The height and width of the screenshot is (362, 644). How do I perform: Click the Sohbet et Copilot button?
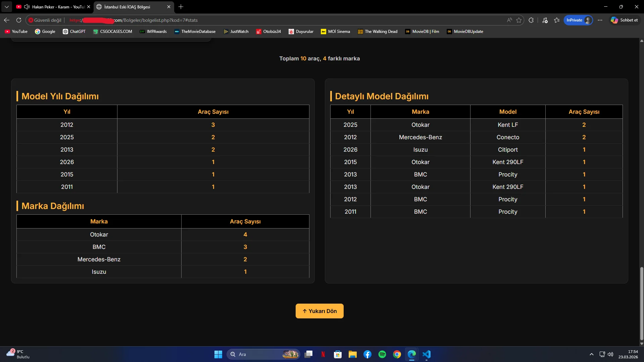coord(624,20)
